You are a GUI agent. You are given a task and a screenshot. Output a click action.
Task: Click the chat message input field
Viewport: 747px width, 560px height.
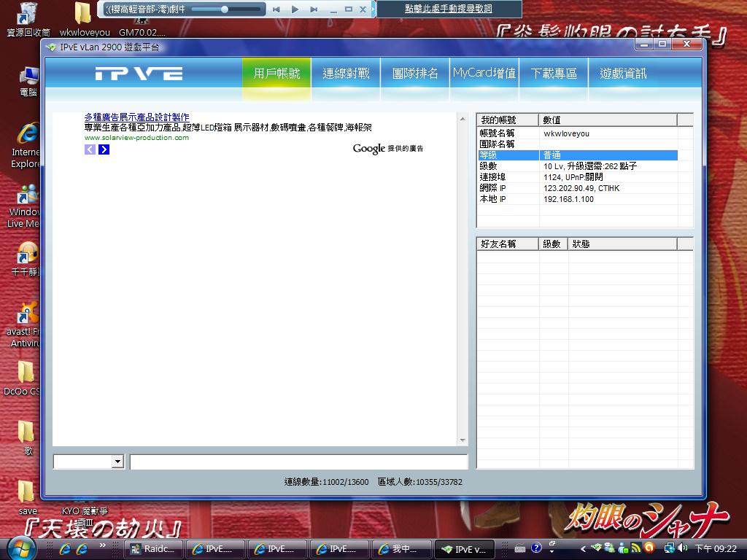click(x=298, y=462)
